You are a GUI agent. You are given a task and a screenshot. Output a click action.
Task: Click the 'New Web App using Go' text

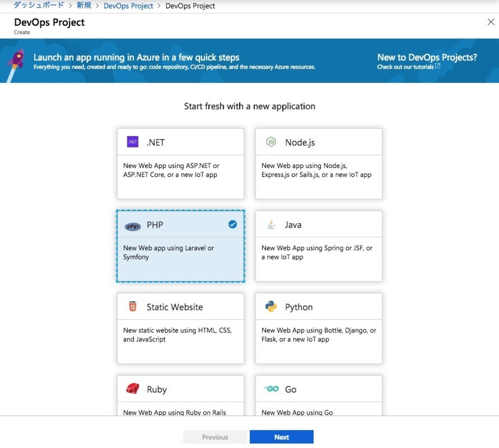pos(297,412)
